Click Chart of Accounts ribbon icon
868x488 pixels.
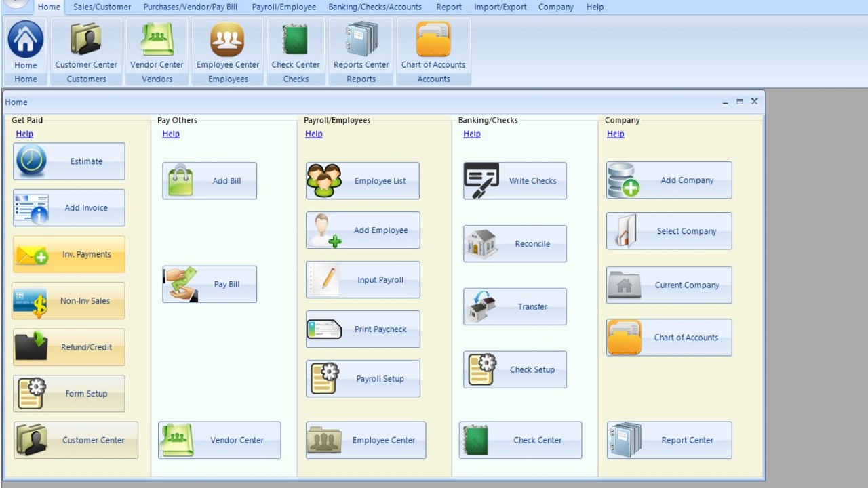pos(433,45)
